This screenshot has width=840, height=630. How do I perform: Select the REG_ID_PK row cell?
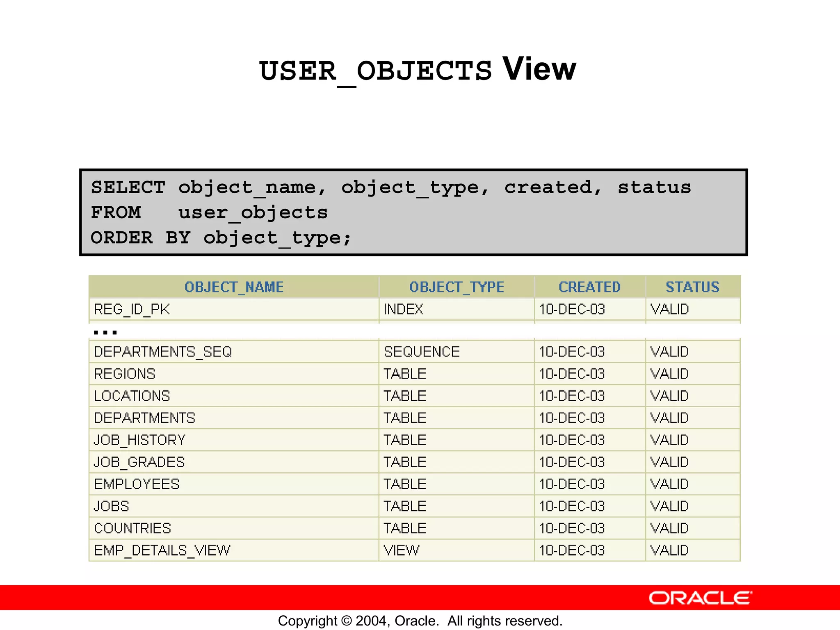(x=132, y=309)
